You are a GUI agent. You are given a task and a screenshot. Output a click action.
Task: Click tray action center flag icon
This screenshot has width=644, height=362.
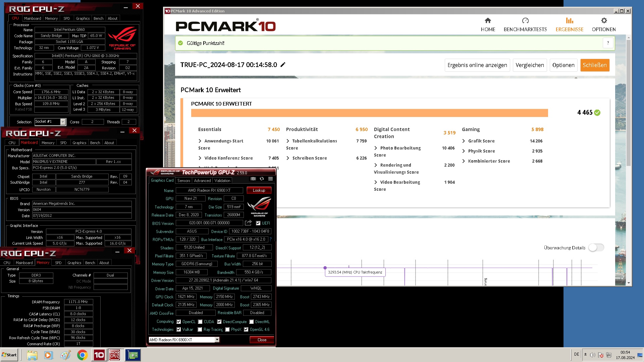tap(601, 355)
